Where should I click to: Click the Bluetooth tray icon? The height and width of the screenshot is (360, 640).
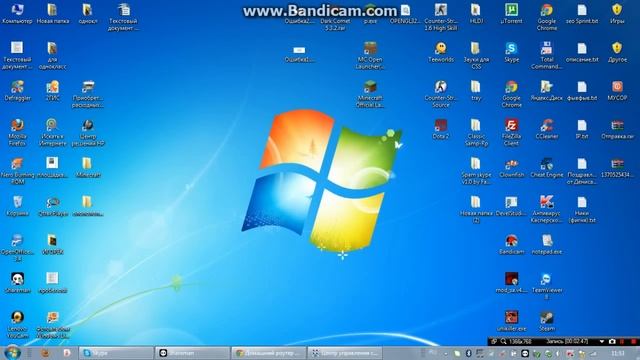pyautogui.click(x=469, y=353)
